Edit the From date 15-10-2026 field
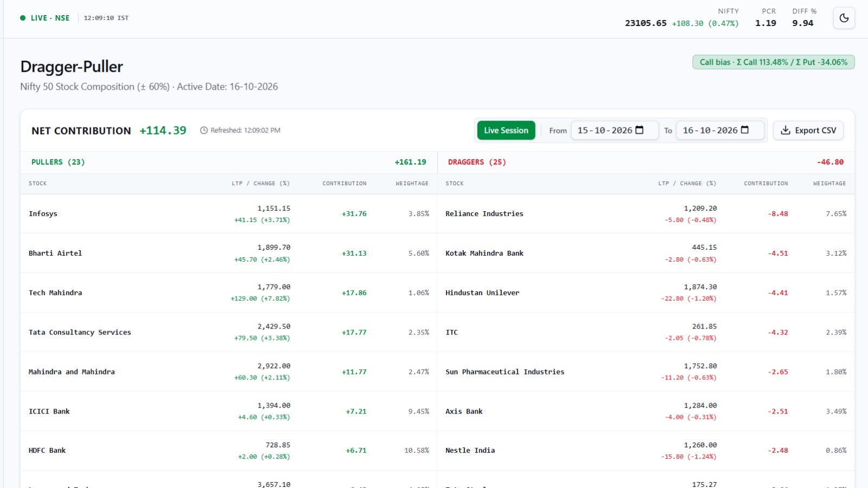The image size is (868, 488). 615,130
